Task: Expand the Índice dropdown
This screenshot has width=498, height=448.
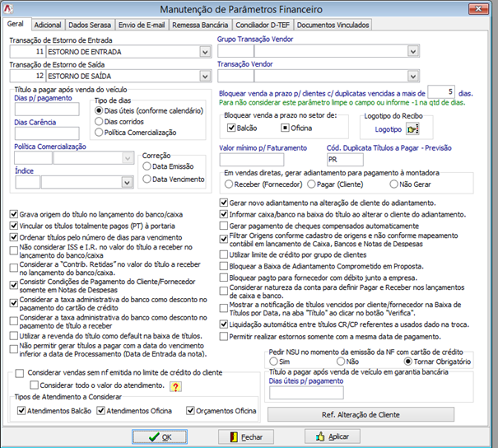Action: 127,182
